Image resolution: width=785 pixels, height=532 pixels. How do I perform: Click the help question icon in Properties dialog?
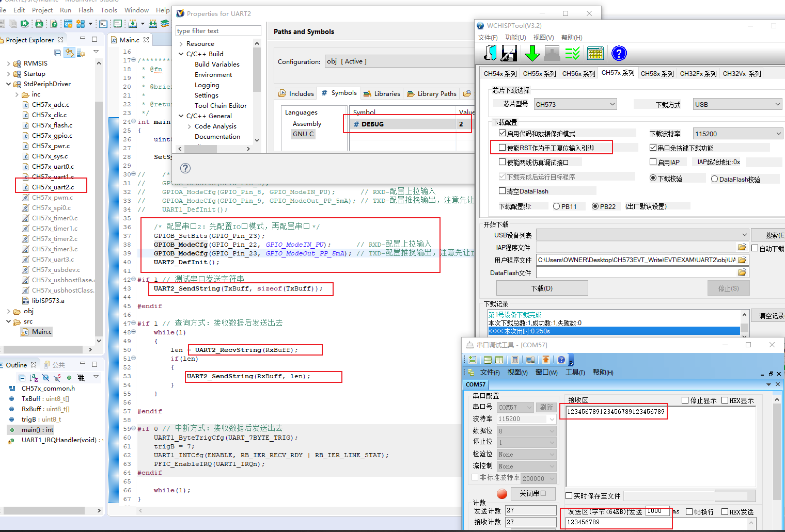click(185, 168)
